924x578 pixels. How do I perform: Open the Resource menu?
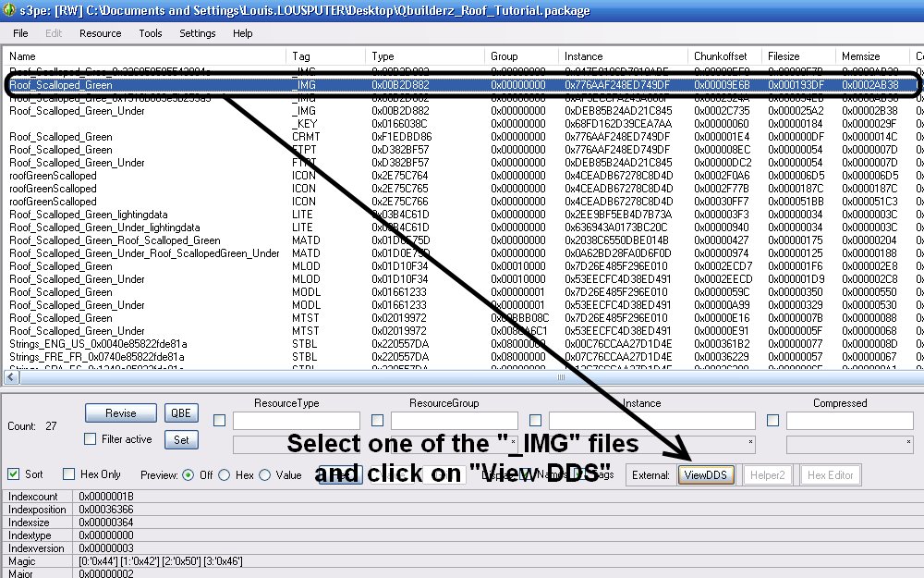click(101, 33)
